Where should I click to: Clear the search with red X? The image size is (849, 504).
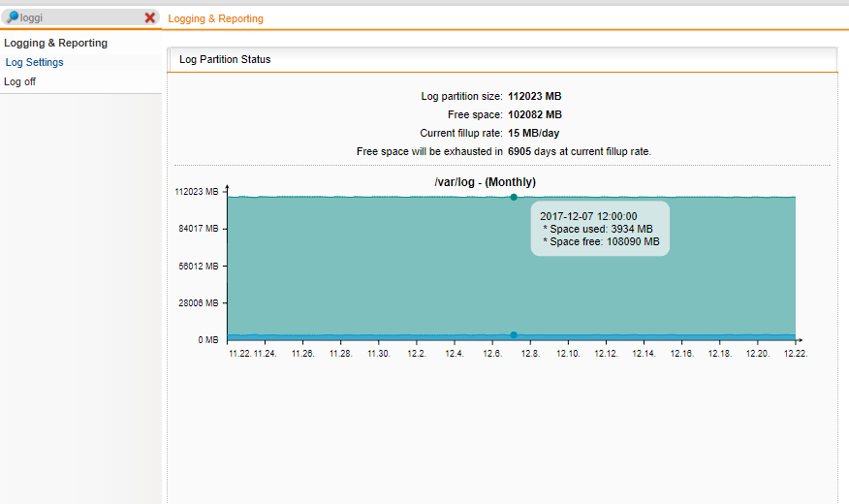[150, 17]
